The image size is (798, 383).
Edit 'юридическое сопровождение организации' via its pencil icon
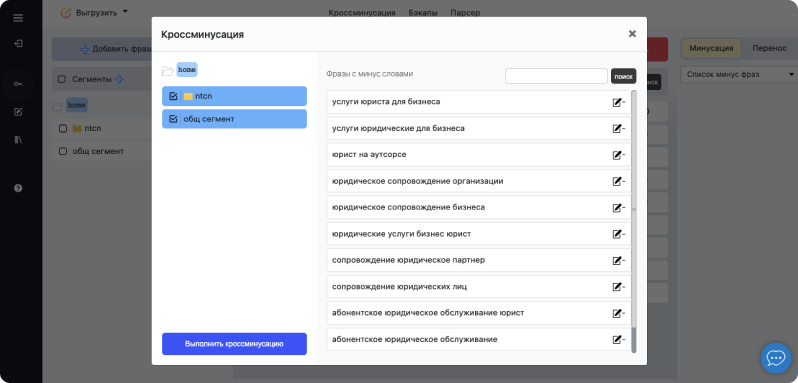click(617, 181)
